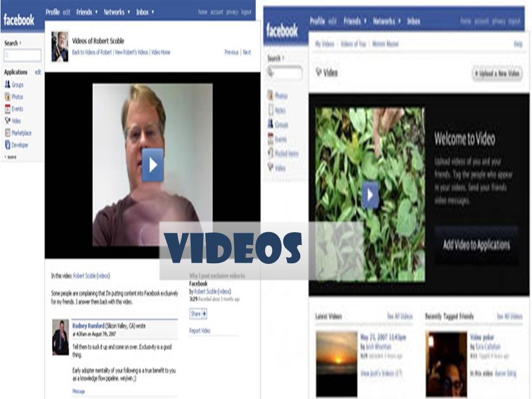This screenshot has width=532, height=399.
Task: Open sunset thumbnail under Latest Videos
Action: click(336, 364)
